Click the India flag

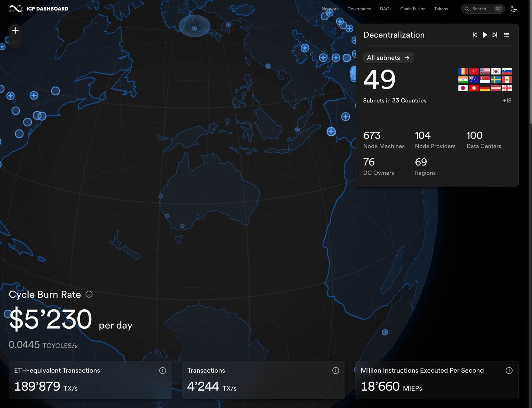(463, 80)
